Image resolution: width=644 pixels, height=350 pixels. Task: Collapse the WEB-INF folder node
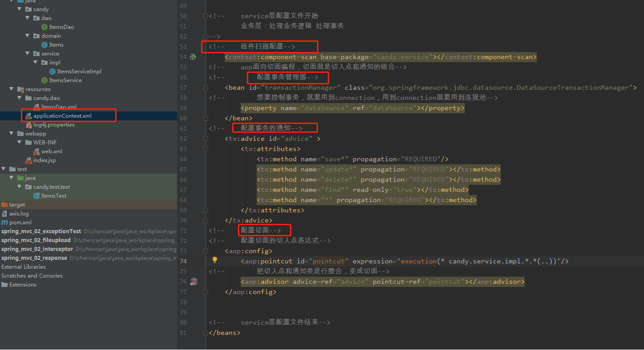pos(19,143)
